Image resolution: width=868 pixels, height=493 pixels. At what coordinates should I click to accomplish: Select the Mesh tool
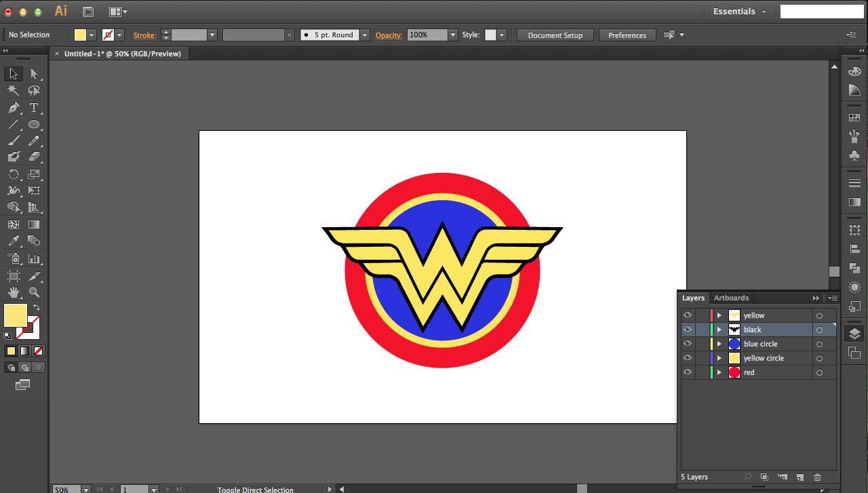pos(14,224)
